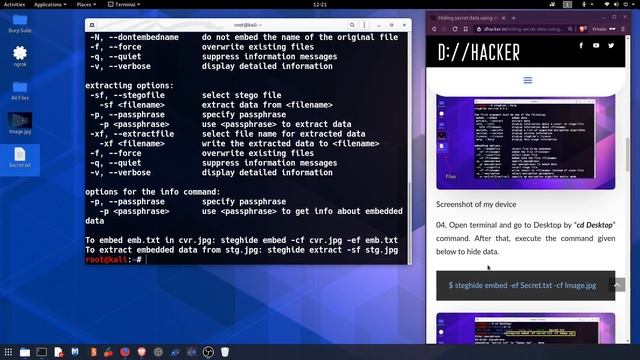The image size is (640, 360).
Task: Open the Burp Suite desktop folder
Action: [x=20, y=24]
